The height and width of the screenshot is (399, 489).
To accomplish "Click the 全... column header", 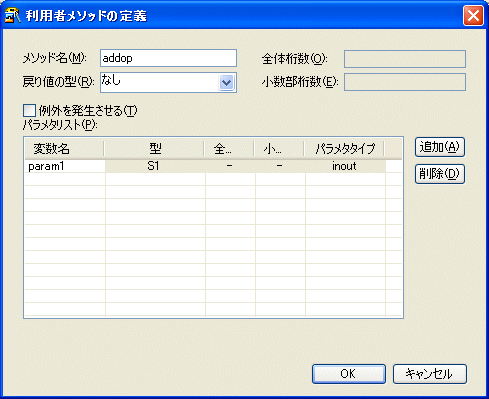I will 229,149.
